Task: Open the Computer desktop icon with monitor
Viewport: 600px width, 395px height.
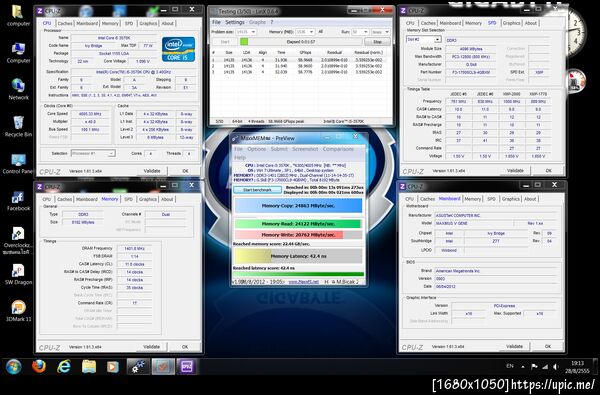Action: tap(18, 52)
